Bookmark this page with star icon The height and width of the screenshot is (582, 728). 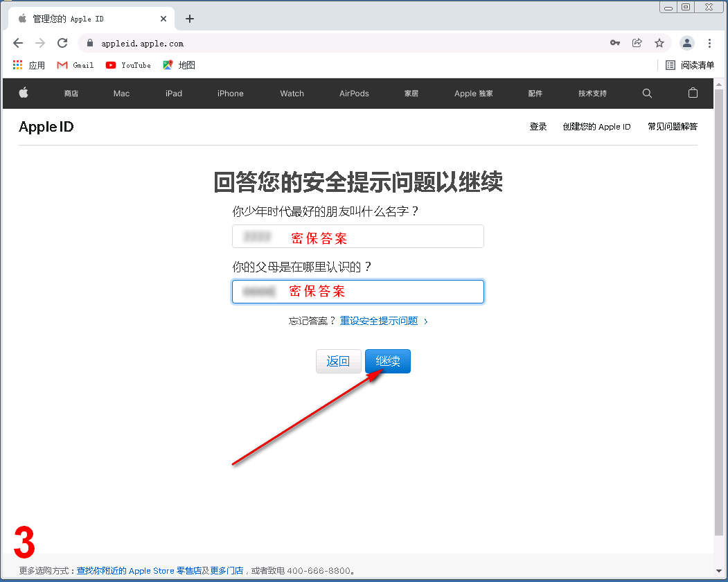click(659, 43)
